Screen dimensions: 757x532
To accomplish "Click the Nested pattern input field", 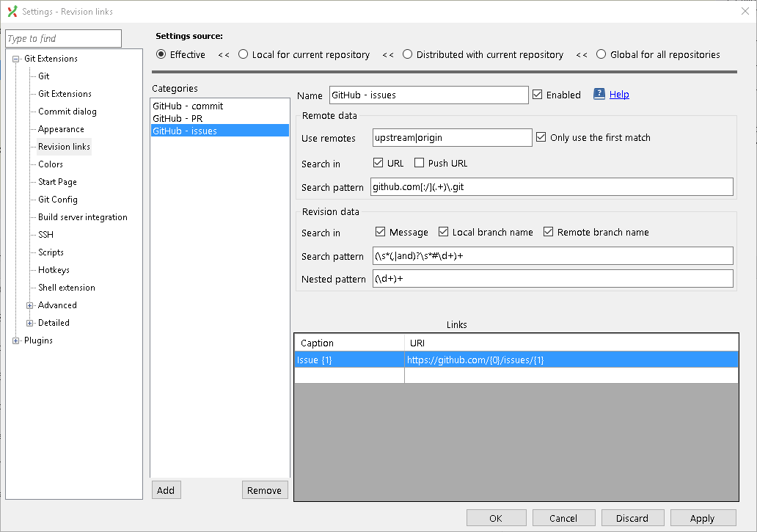I will pos(553,279).
